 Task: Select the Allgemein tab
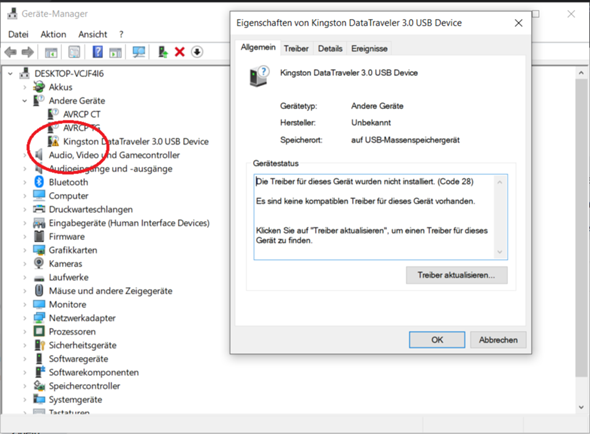pyautogui.click(x=258, y=47)
